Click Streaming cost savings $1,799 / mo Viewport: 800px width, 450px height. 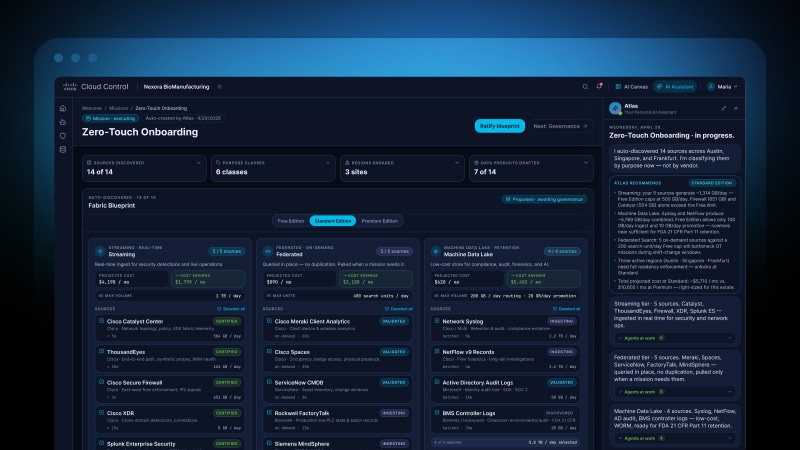click(208, 279)
